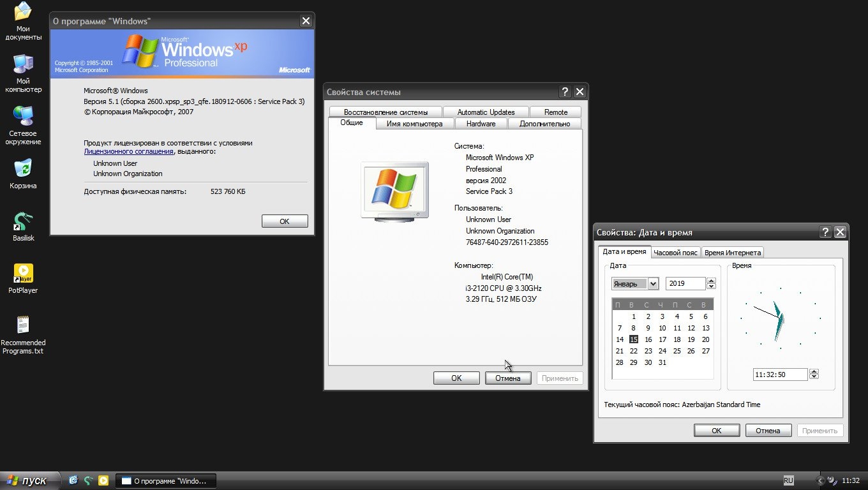The height and width of the screenshot is (490, 868).
Task: Expand the month dropdown showing Январь
Action: click(653, 284)
